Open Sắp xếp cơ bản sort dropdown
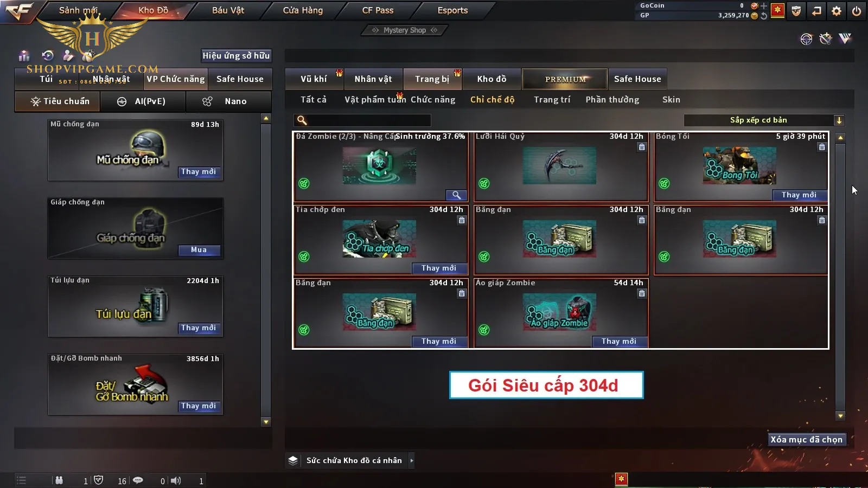The height and width of the screenshot is (488, 868). [764, 120]
